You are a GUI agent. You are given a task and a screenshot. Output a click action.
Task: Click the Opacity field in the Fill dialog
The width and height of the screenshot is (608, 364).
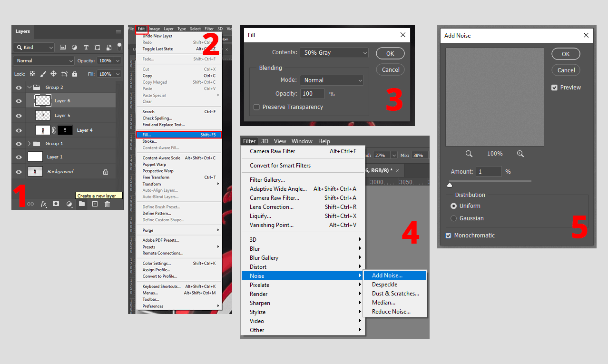pos(312,94)
